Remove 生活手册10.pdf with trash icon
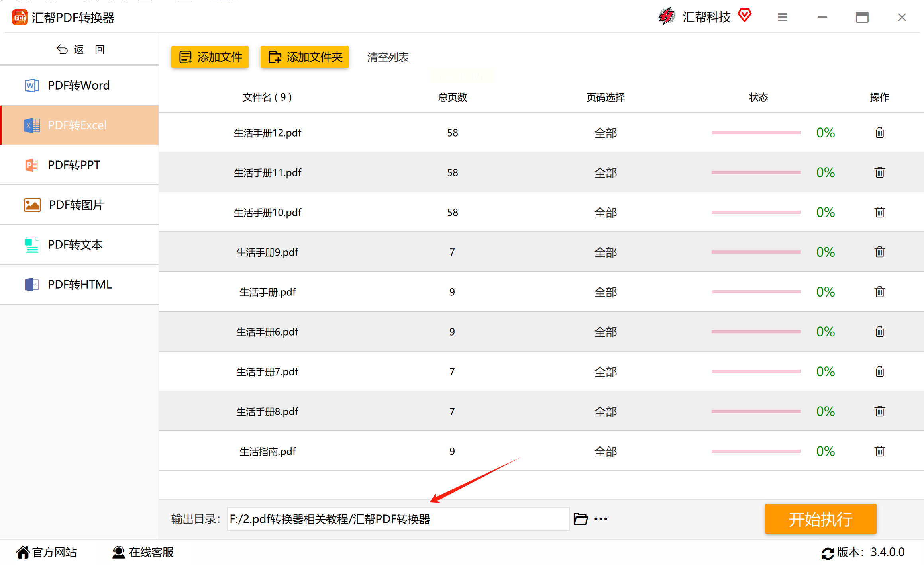 pyautogui.click(x=879, y=212)
